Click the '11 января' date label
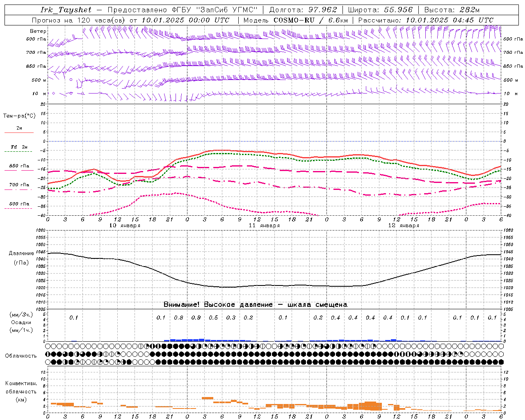The height and width of the screenshot is (420, 525). pos(264,226)
